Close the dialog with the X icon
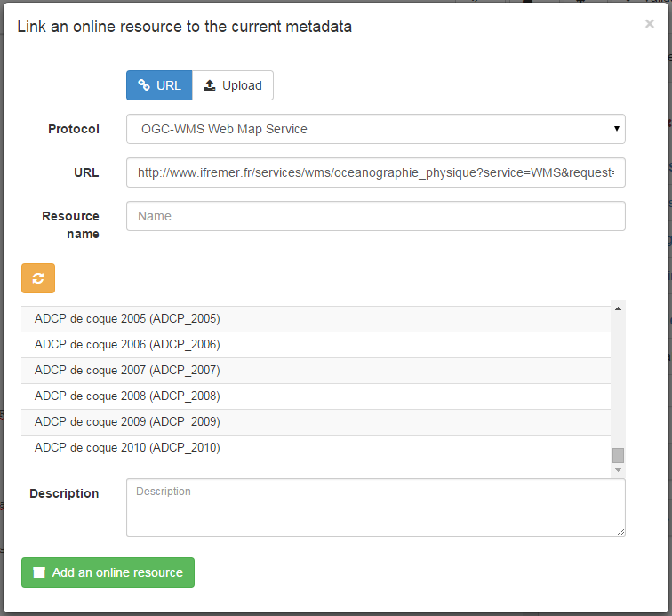The width and height of the screenshot is (672, 616). click(650, 25)
